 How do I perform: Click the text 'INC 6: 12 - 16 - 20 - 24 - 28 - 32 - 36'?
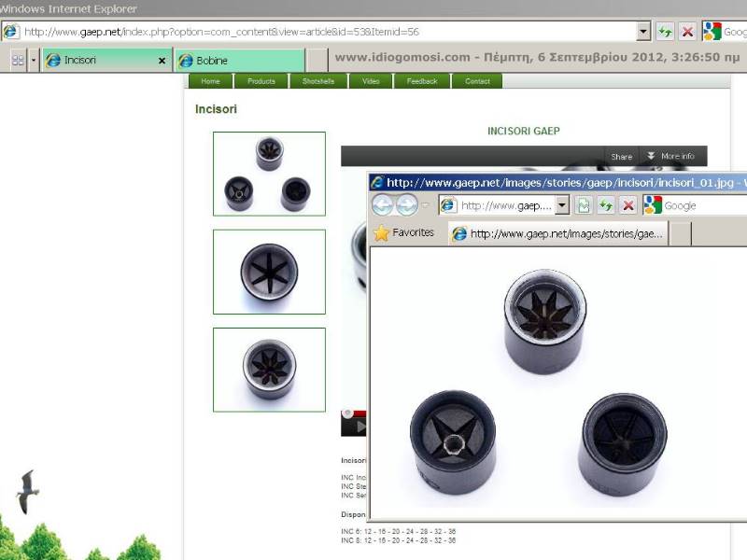pyautogui.click(x=399, y=531)
